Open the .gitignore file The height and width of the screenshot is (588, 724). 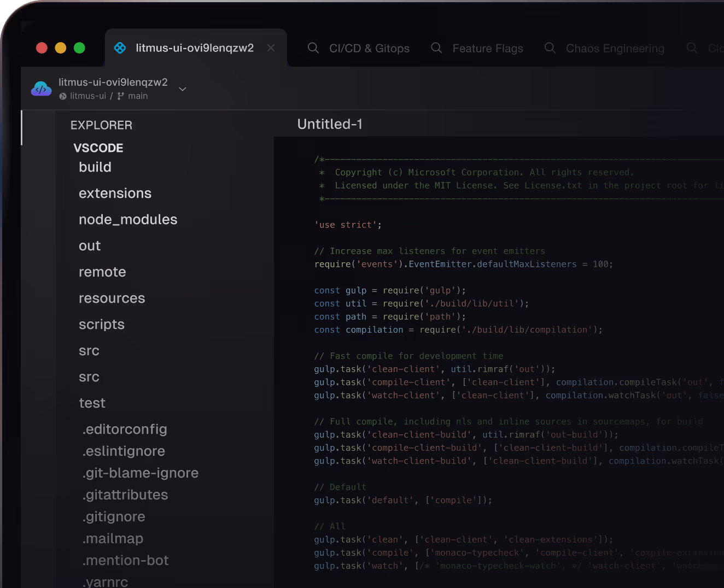tap(114, 517)
